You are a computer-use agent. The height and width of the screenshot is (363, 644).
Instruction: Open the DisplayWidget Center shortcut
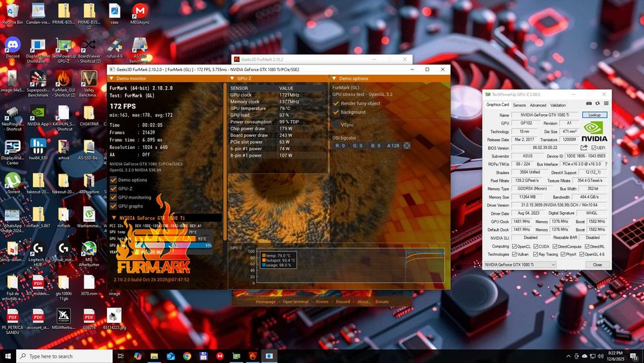[x=13, y=152]
